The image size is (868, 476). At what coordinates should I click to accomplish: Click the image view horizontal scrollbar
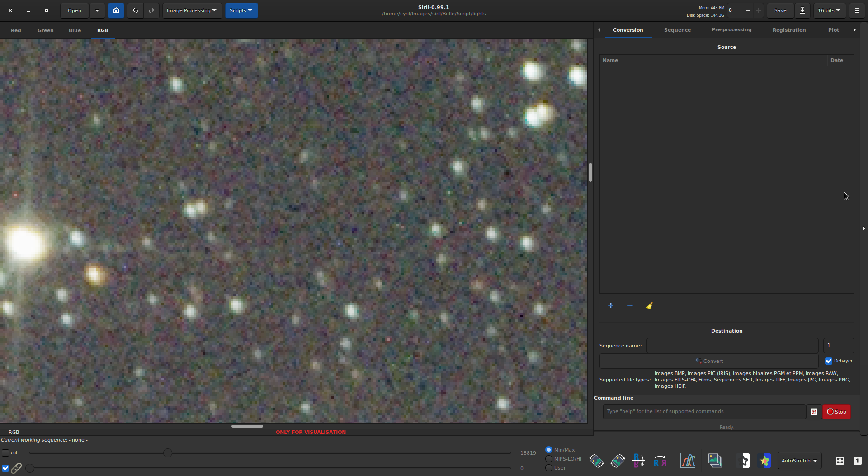click(247, 426)
